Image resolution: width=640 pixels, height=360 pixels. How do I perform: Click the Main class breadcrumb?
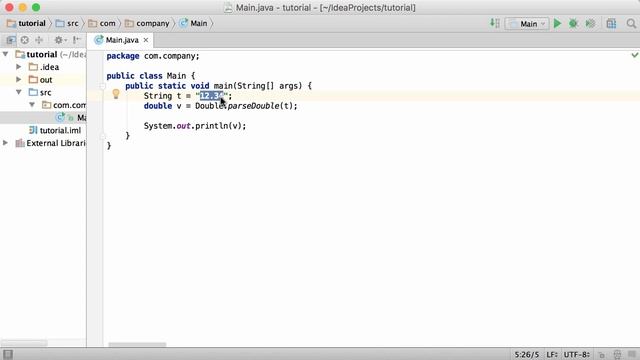(193, 24)
